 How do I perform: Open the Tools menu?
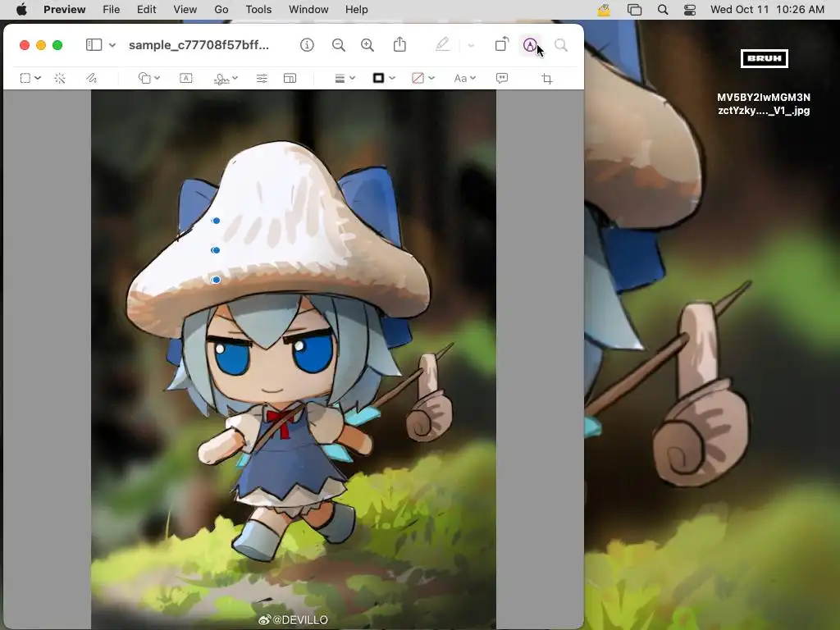point(258,9)
